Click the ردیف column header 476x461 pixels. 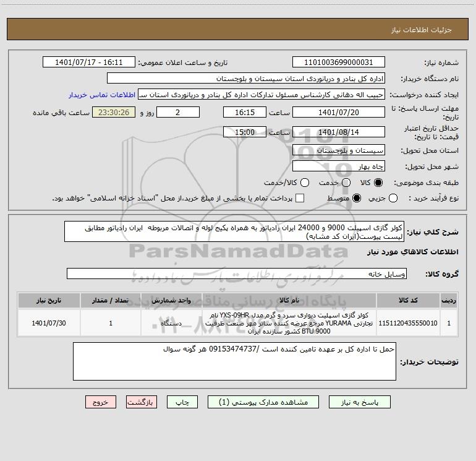pos(449,300)
